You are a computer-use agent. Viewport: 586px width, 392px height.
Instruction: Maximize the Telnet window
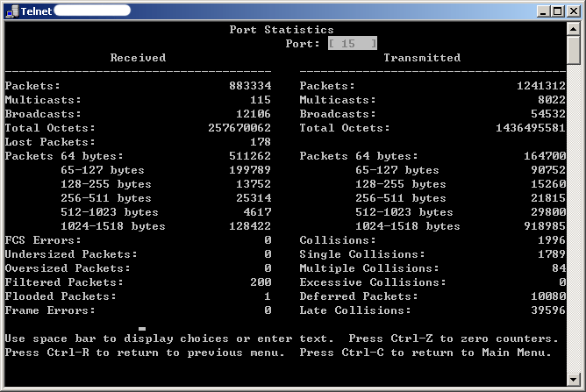[555, 11]
